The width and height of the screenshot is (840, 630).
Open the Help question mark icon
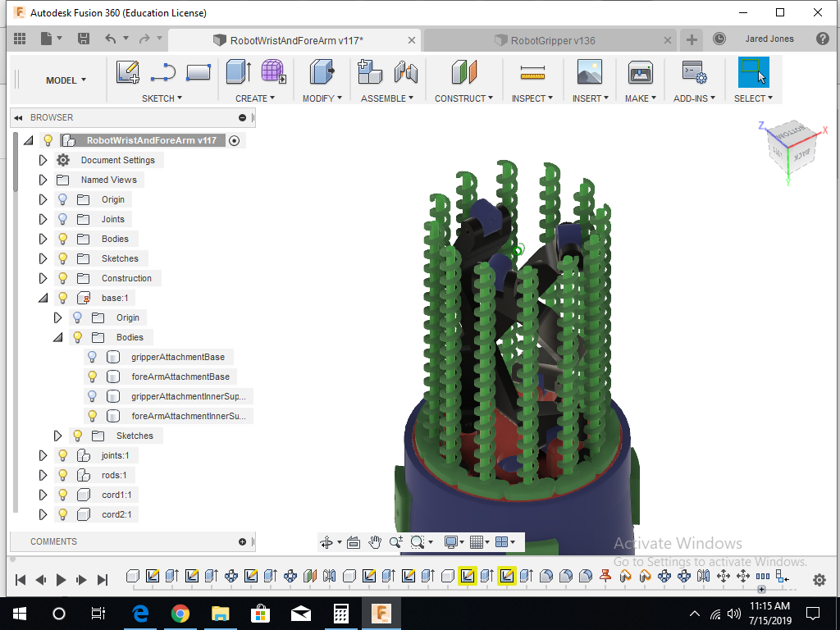tap(822, 39)
